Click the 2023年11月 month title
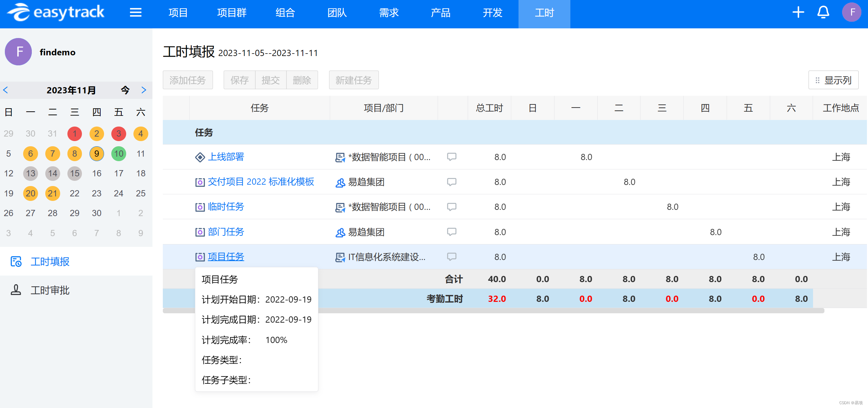This screenshot has width=868, height=408. (71, 90)
